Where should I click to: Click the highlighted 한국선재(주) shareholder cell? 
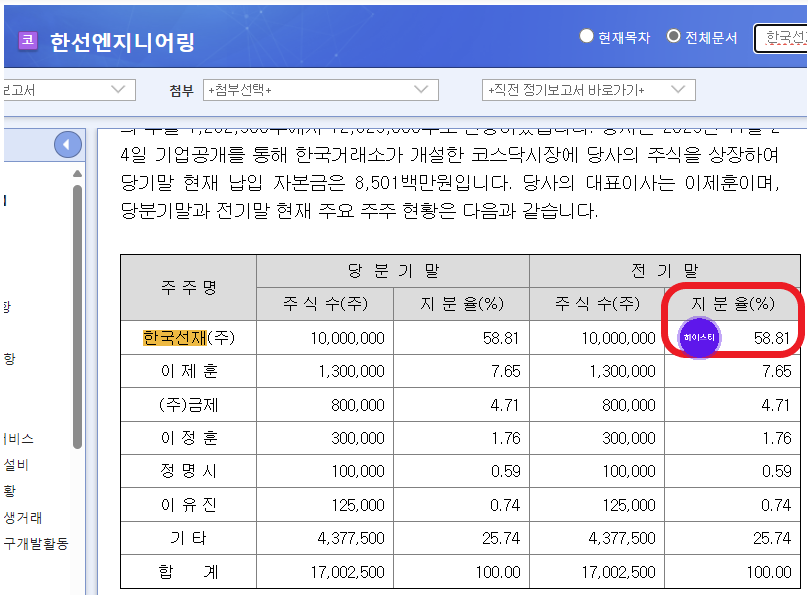pyautogui.click(x=189, y=338)
